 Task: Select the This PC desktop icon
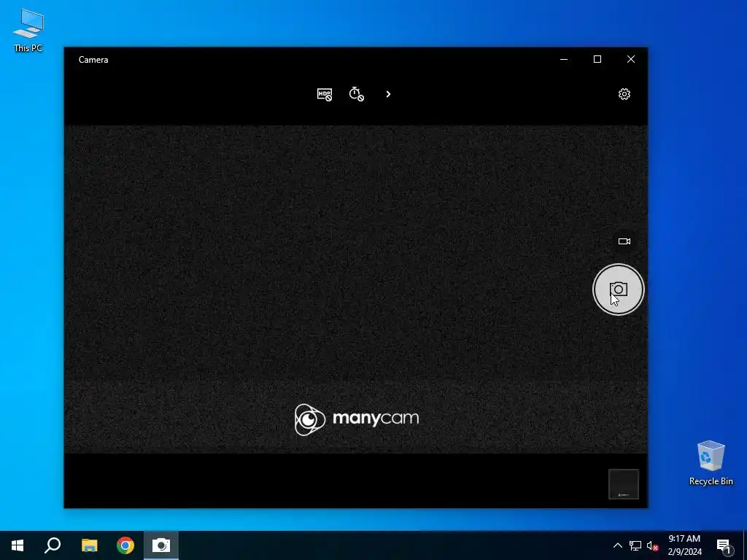click(28, 30)
